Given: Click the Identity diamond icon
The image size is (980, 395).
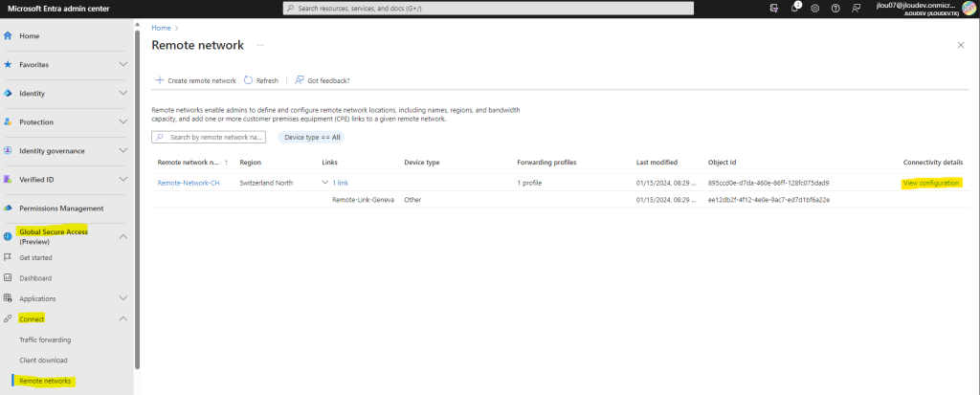Looking at the screenshot, I should 8,94.
